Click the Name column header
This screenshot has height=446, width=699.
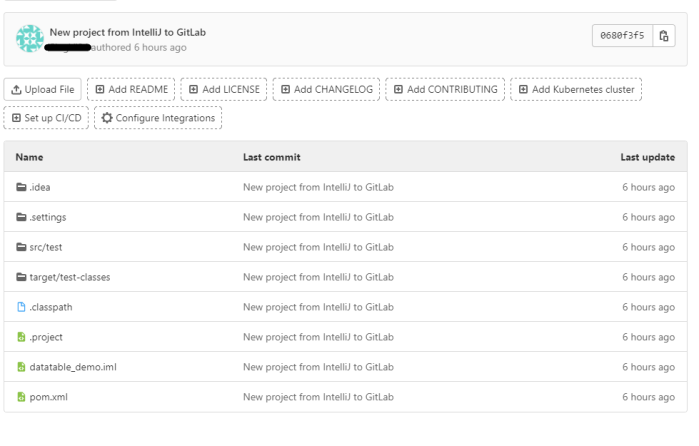tap(29, 157)
